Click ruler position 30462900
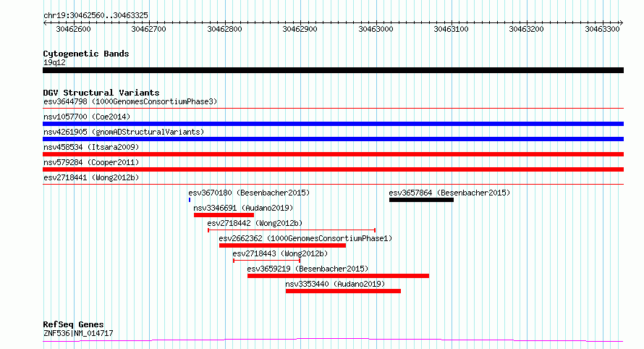 (x=300, y=29)
